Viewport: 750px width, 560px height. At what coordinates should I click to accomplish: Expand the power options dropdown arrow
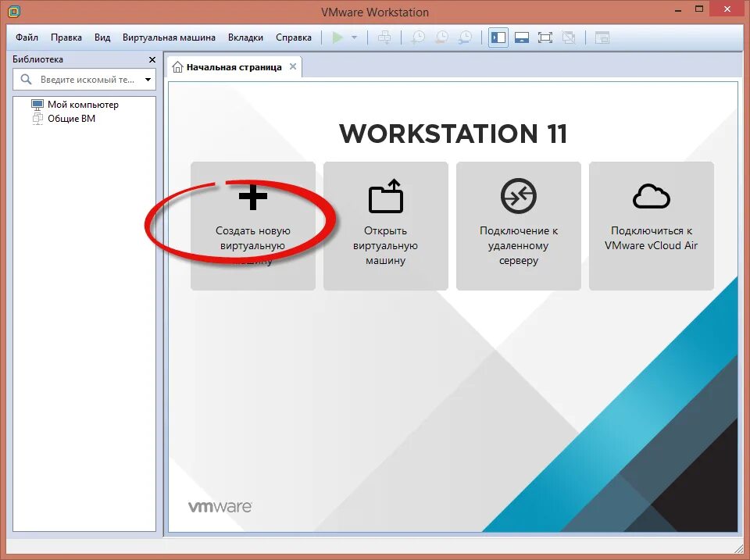pyautogui.click(x=355, y=37)
